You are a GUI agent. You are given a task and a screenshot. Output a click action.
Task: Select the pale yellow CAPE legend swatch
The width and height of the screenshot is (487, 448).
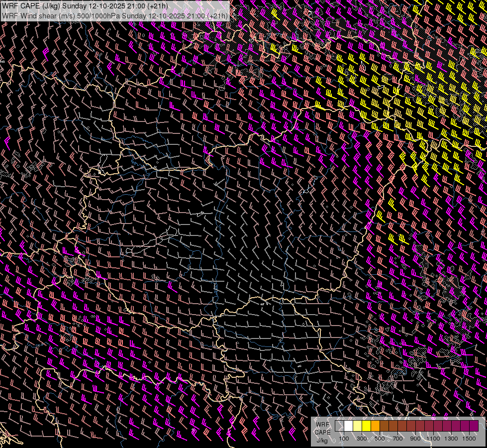pos(357,426)
